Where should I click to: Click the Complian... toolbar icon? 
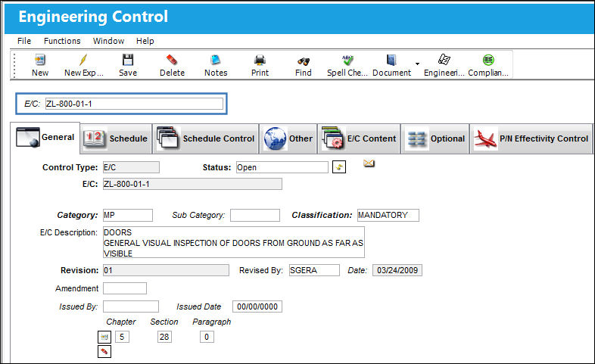pyautogui.click(x=488, y=60)
